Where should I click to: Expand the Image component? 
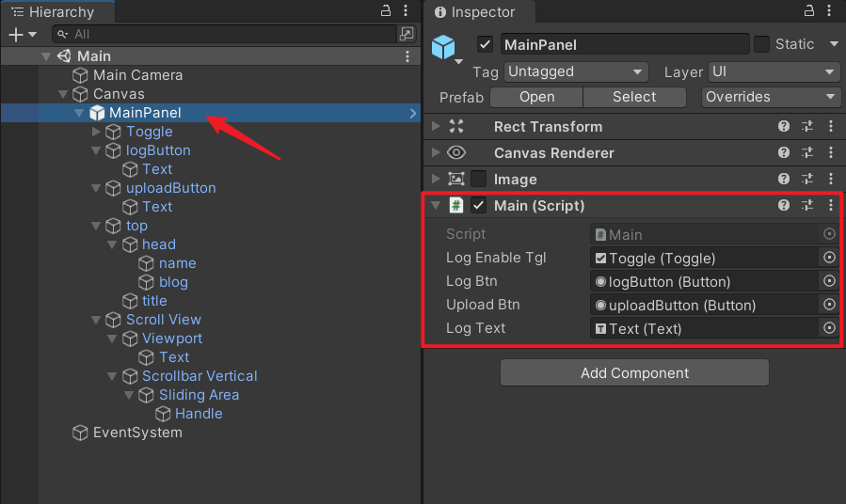436,179
